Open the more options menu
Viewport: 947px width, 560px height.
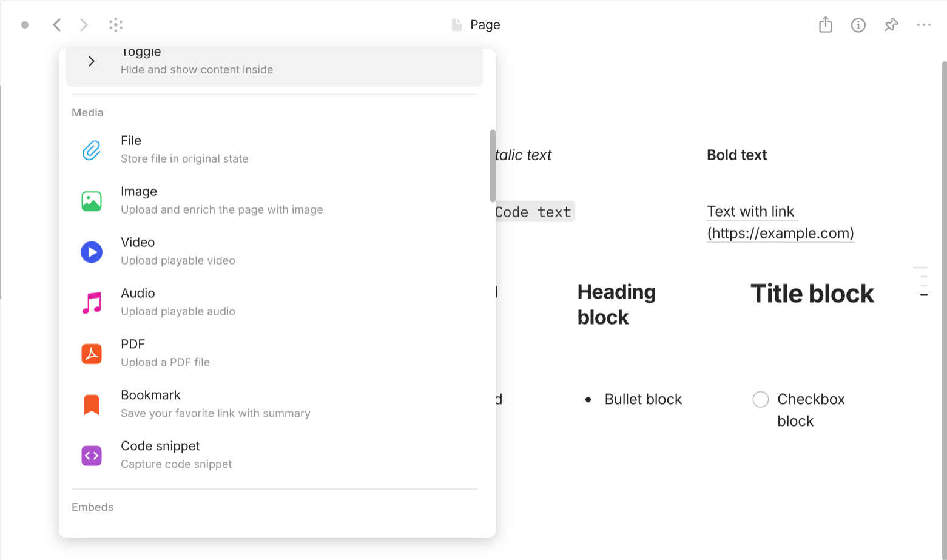tap(925, 25)
